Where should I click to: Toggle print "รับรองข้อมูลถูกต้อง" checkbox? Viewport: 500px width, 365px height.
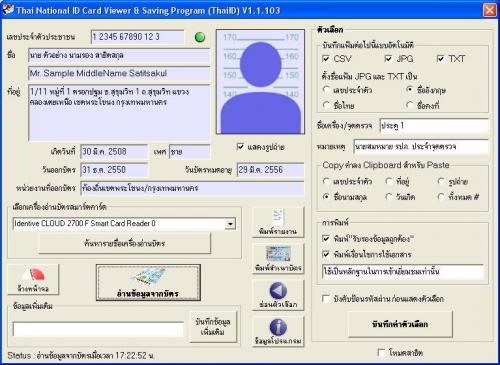[x=326, y=239]
